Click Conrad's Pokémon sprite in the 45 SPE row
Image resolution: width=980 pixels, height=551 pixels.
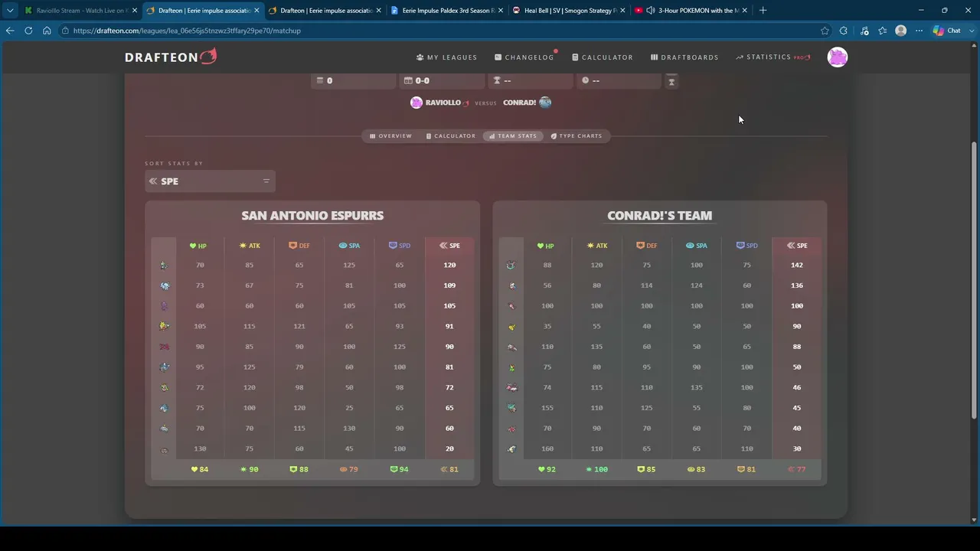click(511, 409)
